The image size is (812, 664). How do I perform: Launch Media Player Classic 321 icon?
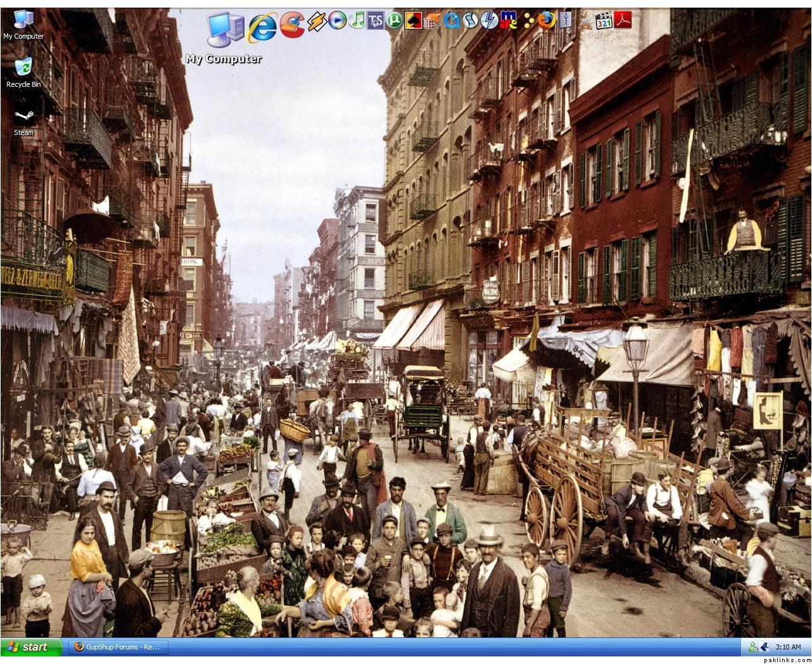(x=604, y=21)
